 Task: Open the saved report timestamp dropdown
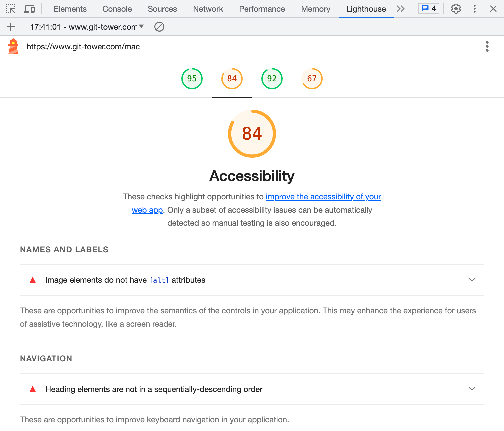pos(141,27)
